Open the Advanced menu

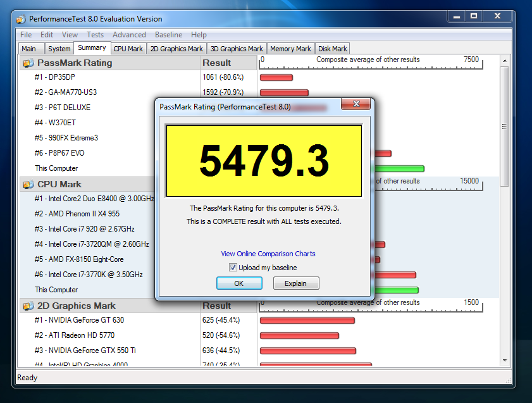129,35
